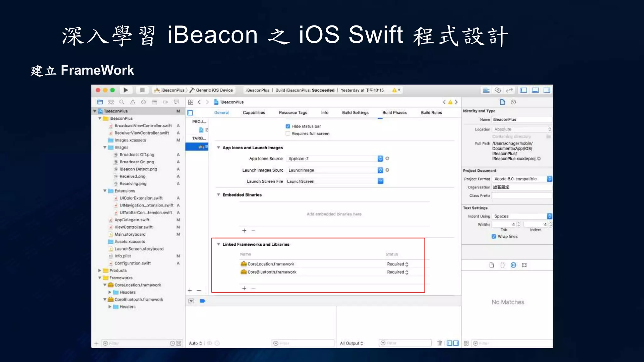Toggle Wrap lines checkbox

494,236
